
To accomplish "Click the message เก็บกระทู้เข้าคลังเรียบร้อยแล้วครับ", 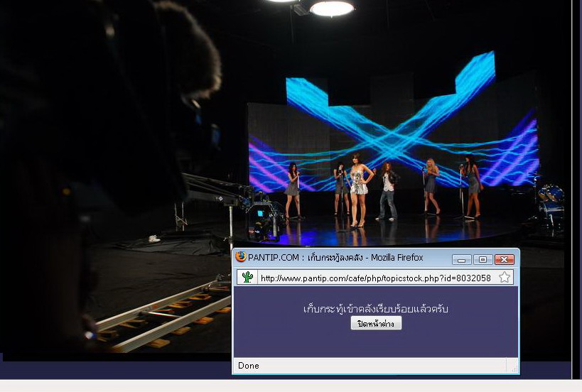I will (376, 308).
